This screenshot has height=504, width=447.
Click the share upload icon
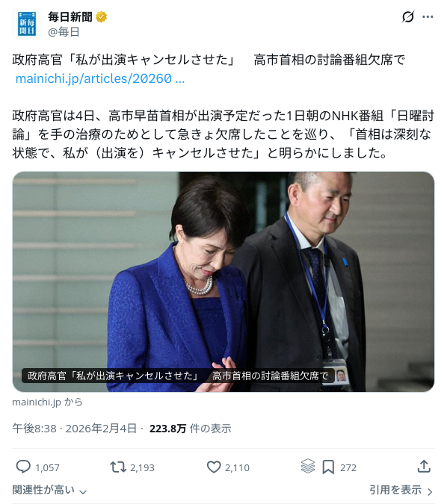click(x=424, y=467)
